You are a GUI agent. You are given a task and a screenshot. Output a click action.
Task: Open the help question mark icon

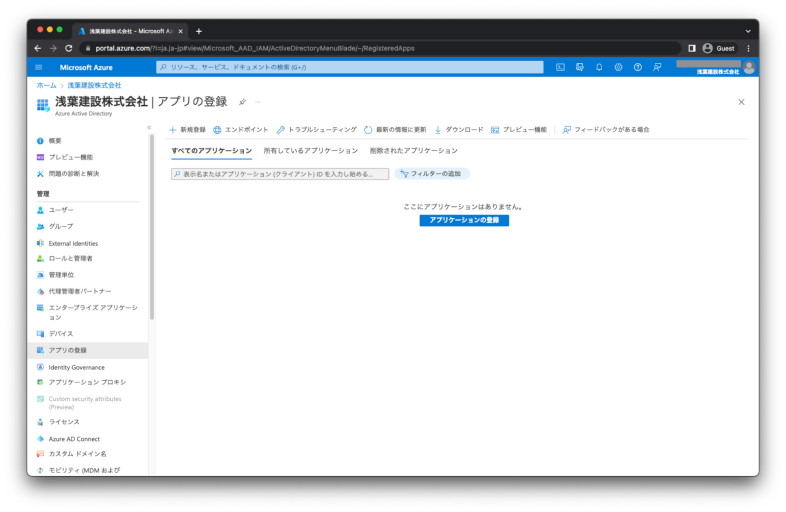pyautogui.click(x=638, y=67)
